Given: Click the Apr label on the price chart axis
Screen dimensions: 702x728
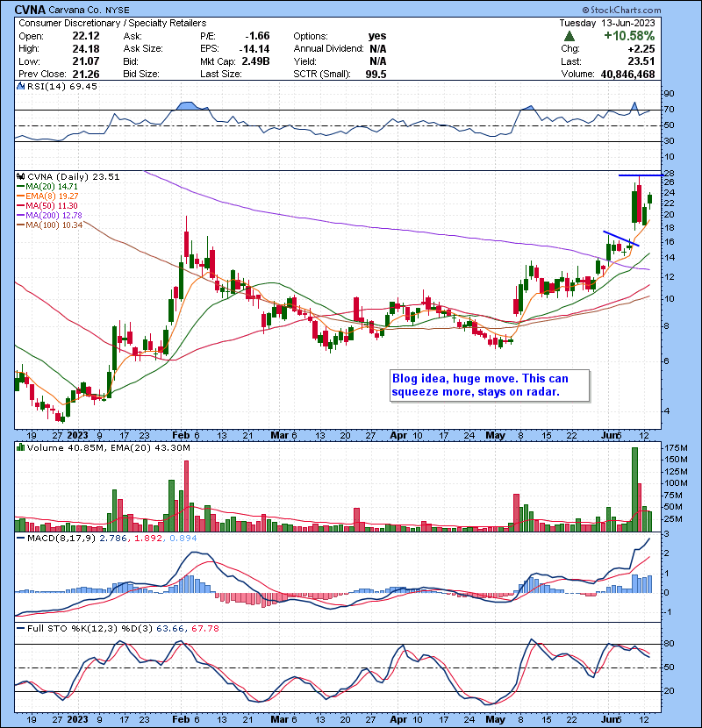Looking at the screenshot, I should click(x=398, y=436).
